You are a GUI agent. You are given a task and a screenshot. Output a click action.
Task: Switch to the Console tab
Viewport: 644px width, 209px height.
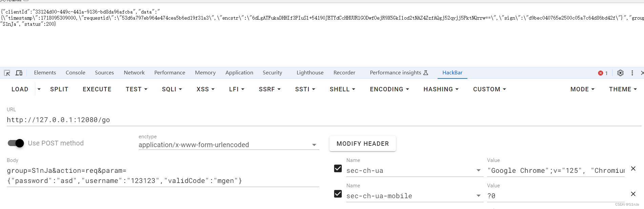tap(75, 73)
